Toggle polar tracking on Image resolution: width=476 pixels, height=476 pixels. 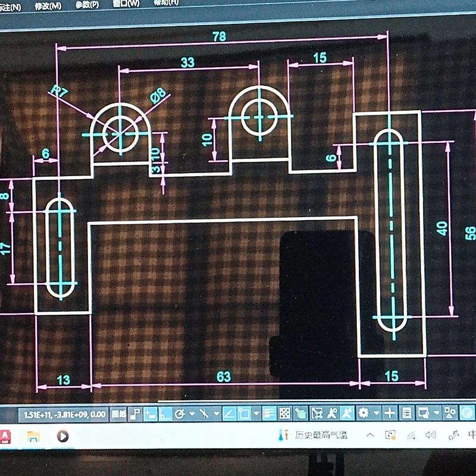click(181, 411)
